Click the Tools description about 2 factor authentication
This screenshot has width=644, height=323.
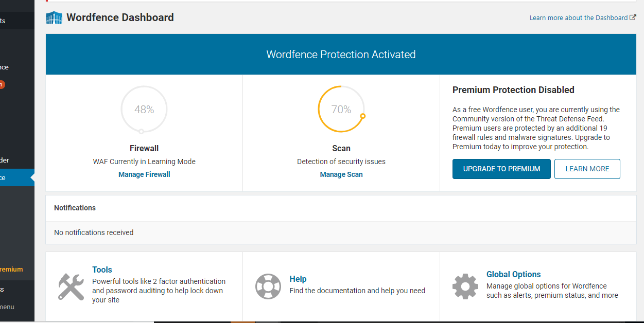(159, 291)
